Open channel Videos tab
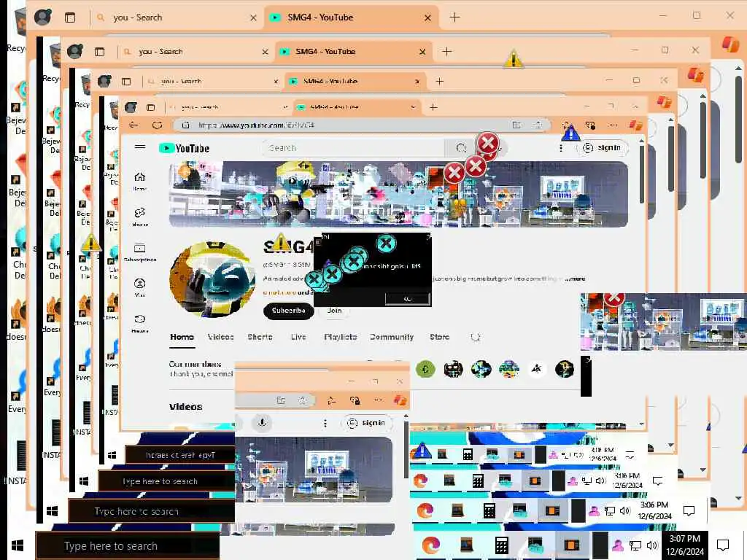 coord(220,337)
